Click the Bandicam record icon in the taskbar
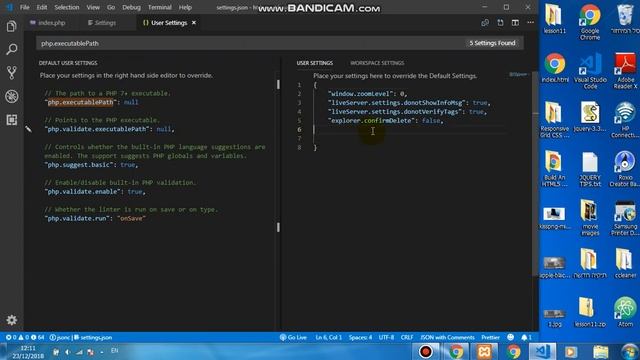Image resolution: width=640 pixels, height=360 pixels. coord(426,351)
